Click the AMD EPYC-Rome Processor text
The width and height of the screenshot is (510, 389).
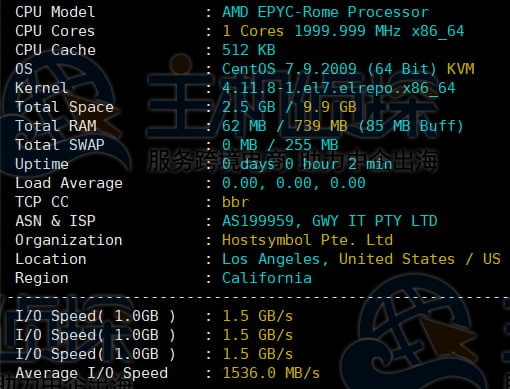325,12
